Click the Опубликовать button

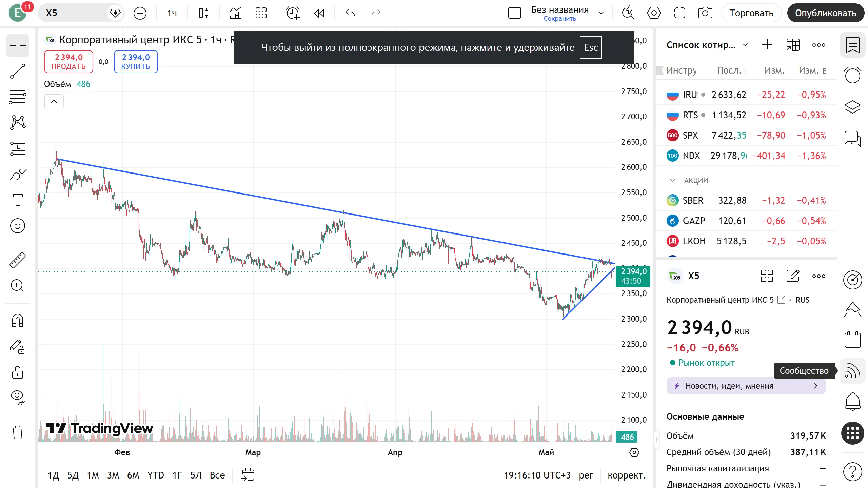click(x=826, y=13)
